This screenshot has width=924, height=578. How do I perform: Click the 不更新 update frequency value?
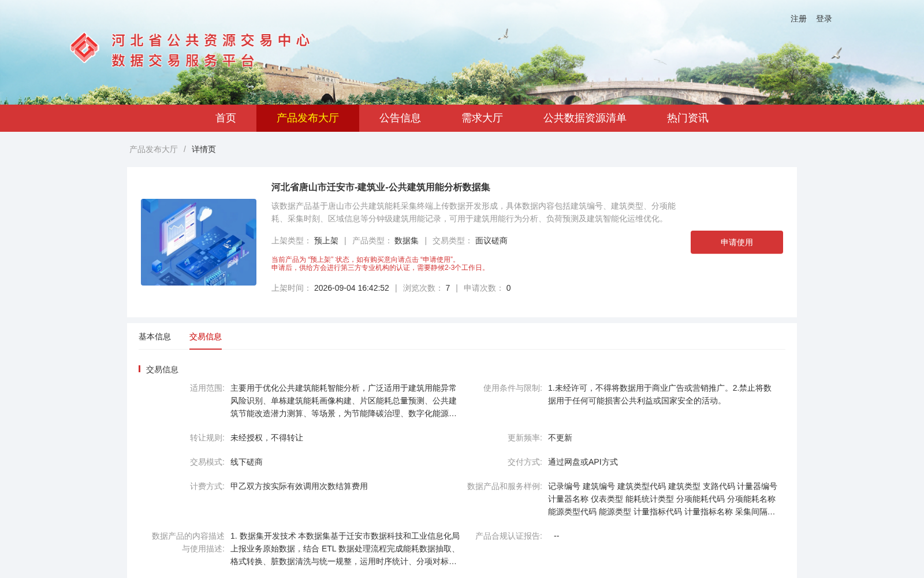(x=560, y=438)
